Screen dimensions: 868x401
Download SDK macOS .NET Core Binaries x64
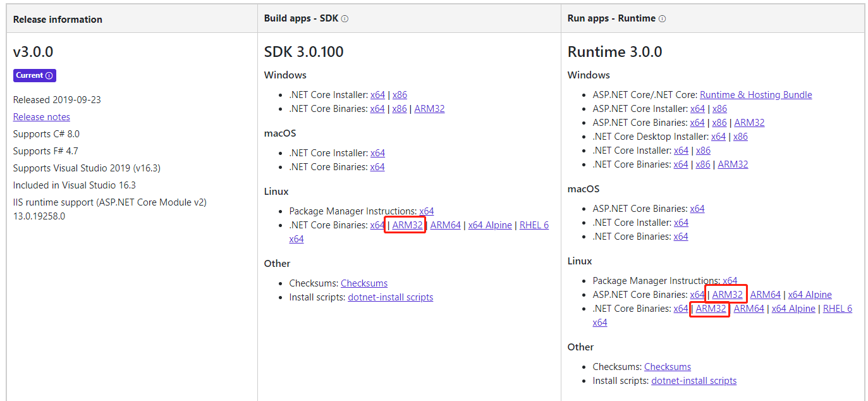click(377, 167)
